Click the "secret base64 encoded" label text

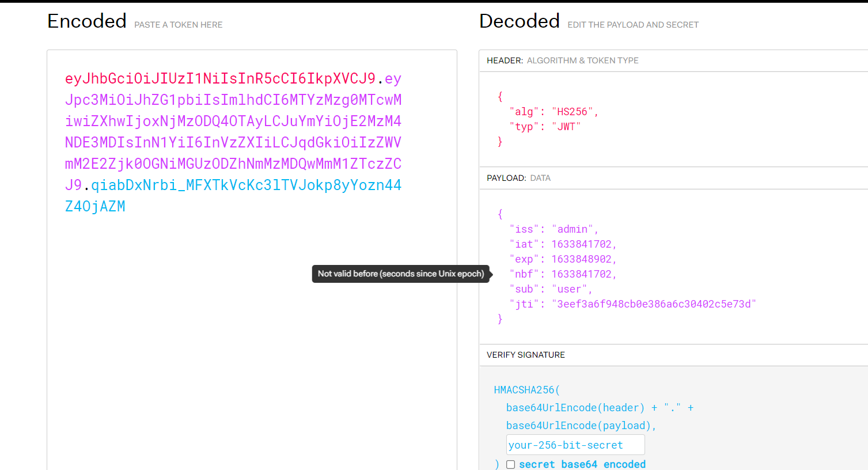tap(582, 464)
